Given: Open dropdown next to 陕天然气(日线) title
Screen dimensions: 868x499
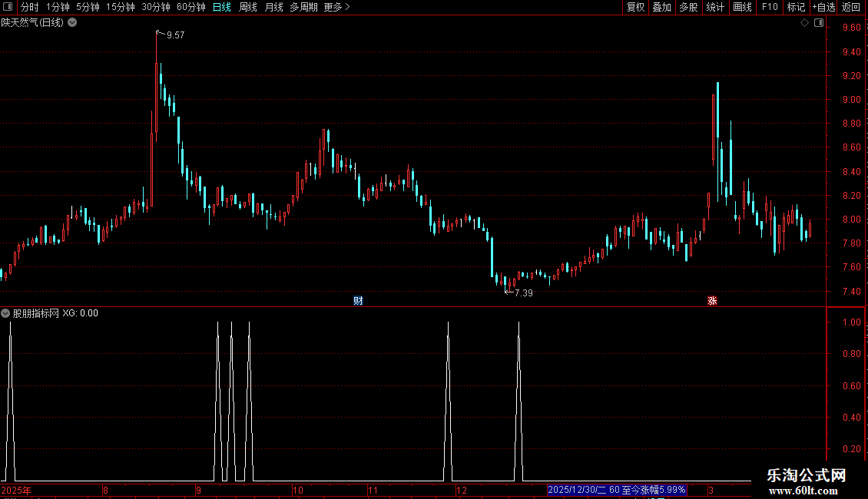Looking at the screenshot, I should tap(72, 22).
